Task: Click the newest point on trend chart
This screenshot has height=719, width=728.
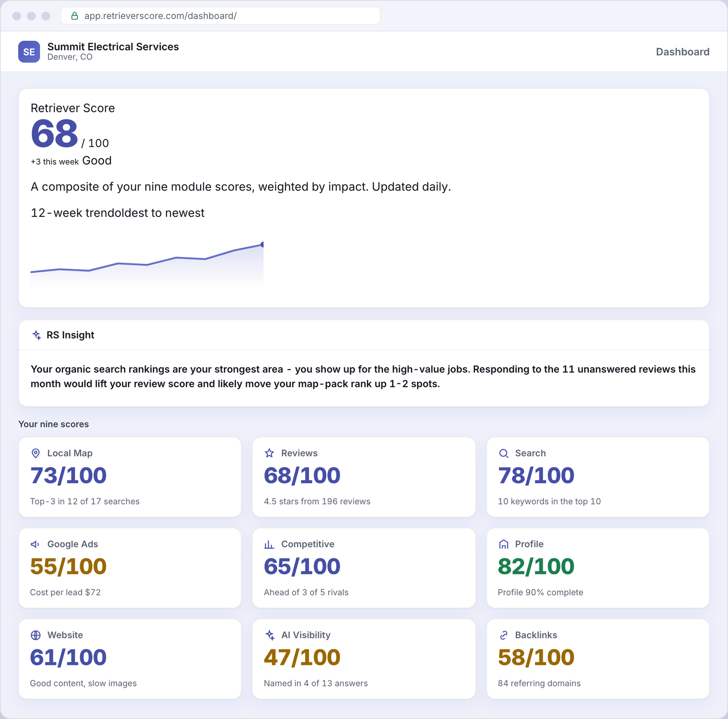Action: [263, 245]
